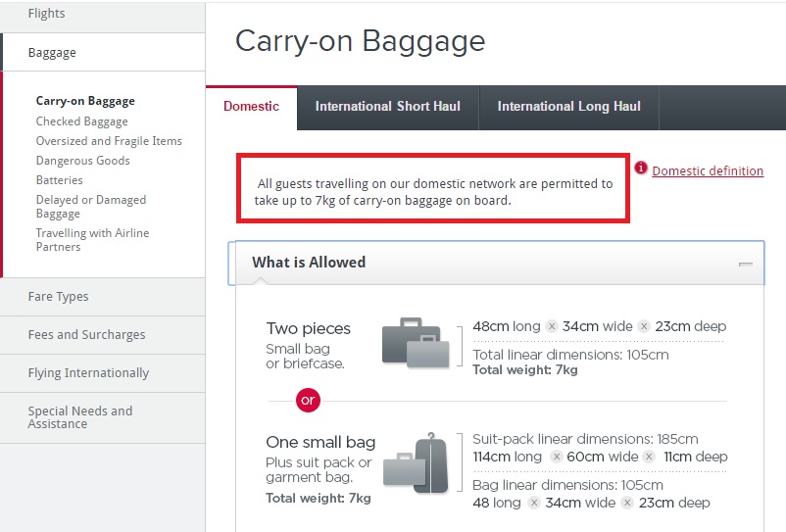The height and width of the screenshot is (532, 786).
Task: Go to Oversized and Fragile Items
Action: pyautogui.click(x=109, y=141)
